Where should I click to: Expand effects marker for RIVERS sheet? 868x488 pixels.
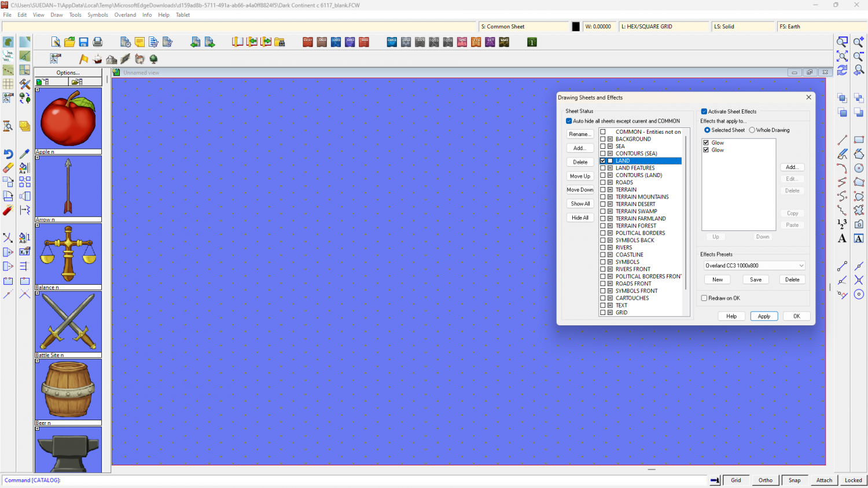[610, 248]
